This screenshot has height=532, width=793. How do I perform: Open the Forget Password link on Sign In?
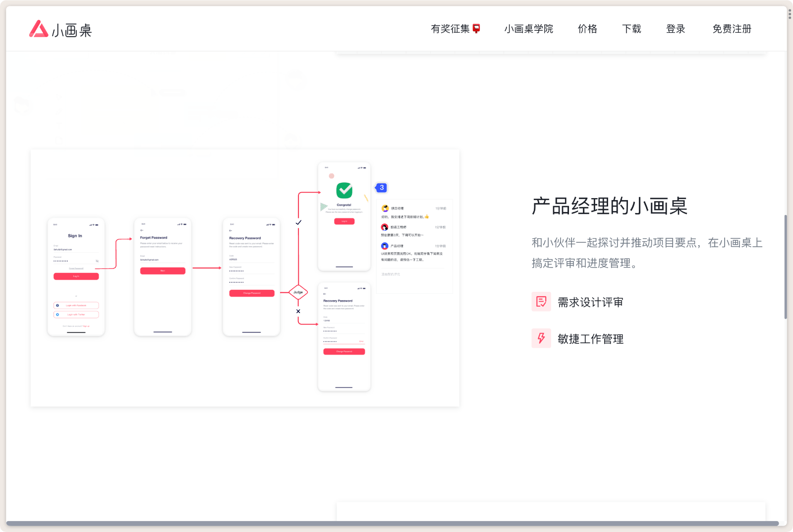[76, 268]
